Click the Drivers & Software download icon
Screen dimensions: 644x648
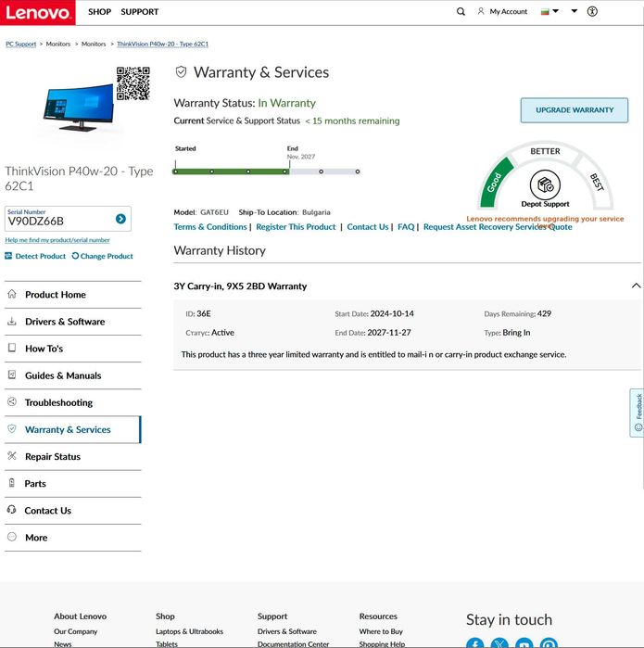click(12, 321)
